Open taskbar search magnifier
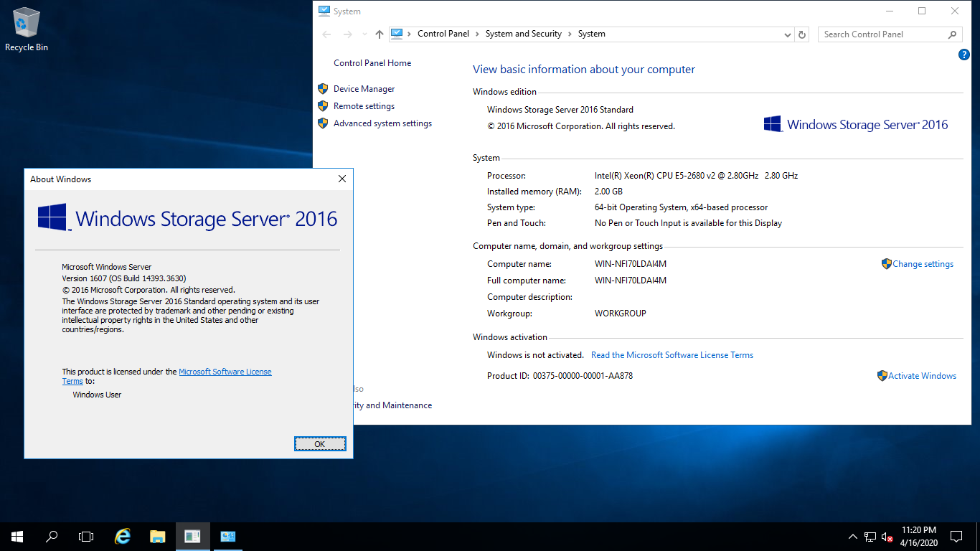The width and height of the screenshot is (980, 551). (52, 536)
